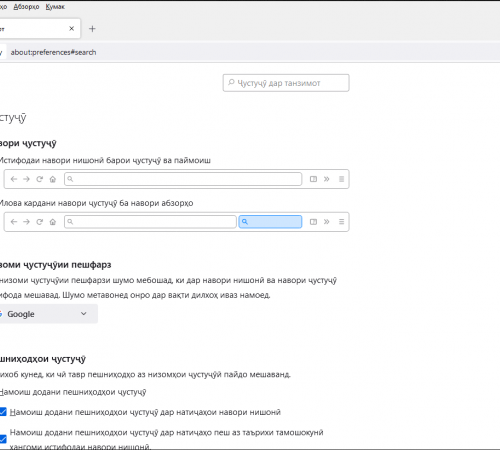Click Намоиш додани пешниҳодҳои ҷустуҷӯ label
The image size is (500, 450).
[x=73, y=392]
